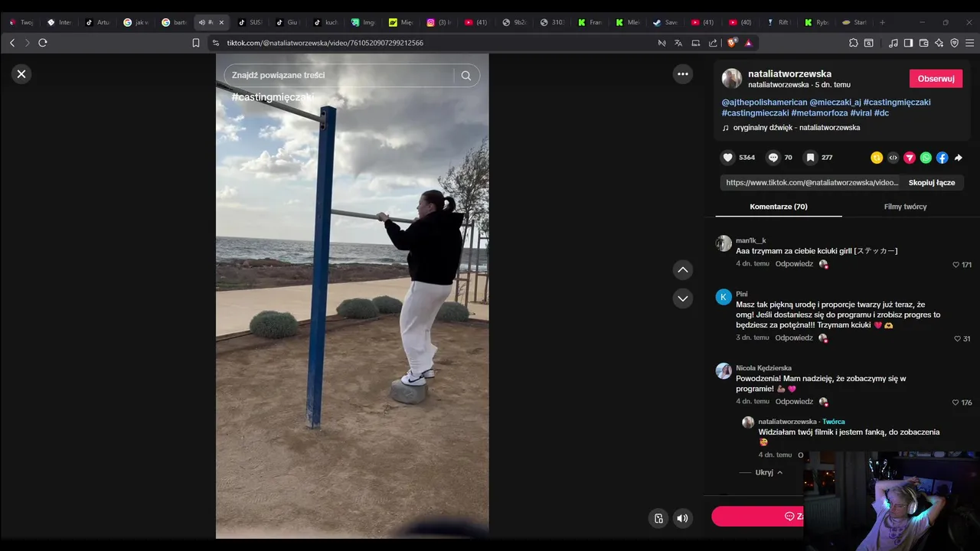Switch to YouTube (40) tab
Viewport: 980px width, 551px height.
pyautogui.click(x=740, y=22)
